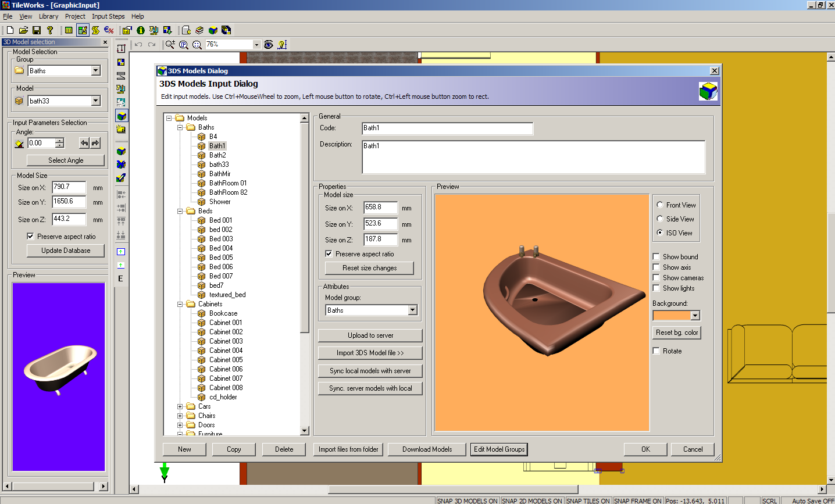
Task: Click the green info circle icon
Action: pos(141,30)
